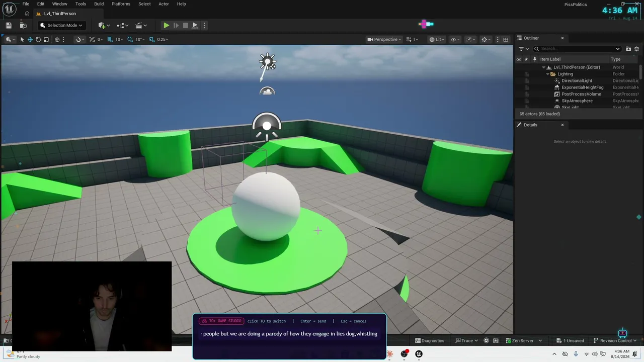
Task: Open the surface snapping dropdown
Action: click(79, 39)
